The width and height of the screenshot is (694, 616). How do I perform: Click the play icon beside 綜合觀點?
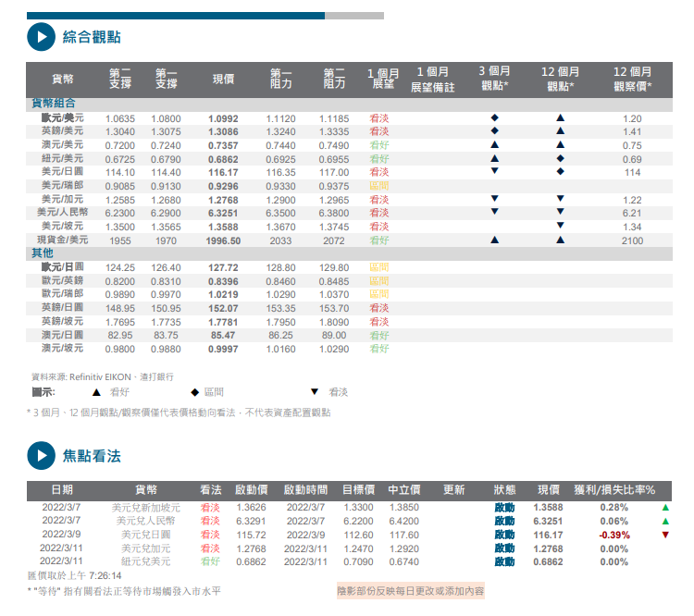coord(41,37)
